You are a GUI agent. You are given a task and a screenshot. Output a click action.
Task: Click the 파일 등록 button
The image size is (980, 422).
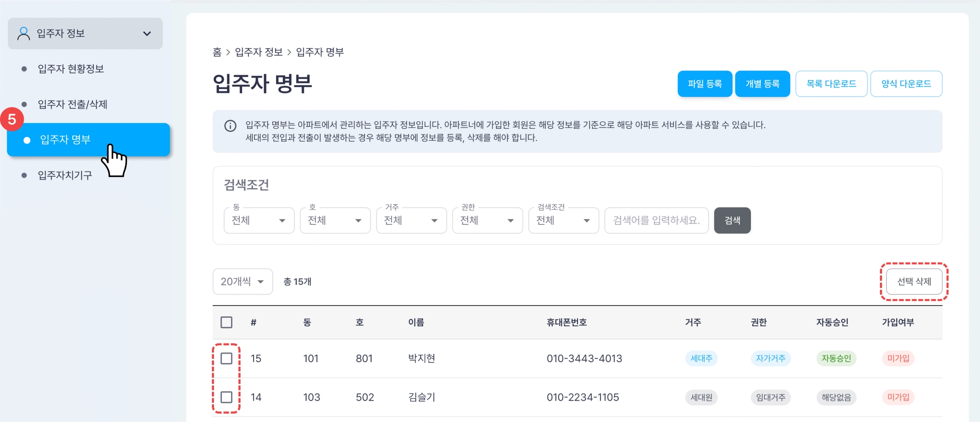[705, 84]
